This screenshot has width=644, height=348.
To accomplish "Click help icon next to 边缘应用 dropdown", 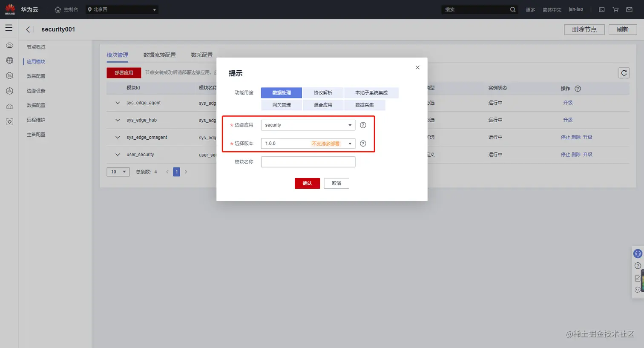I will click(363, 125).
